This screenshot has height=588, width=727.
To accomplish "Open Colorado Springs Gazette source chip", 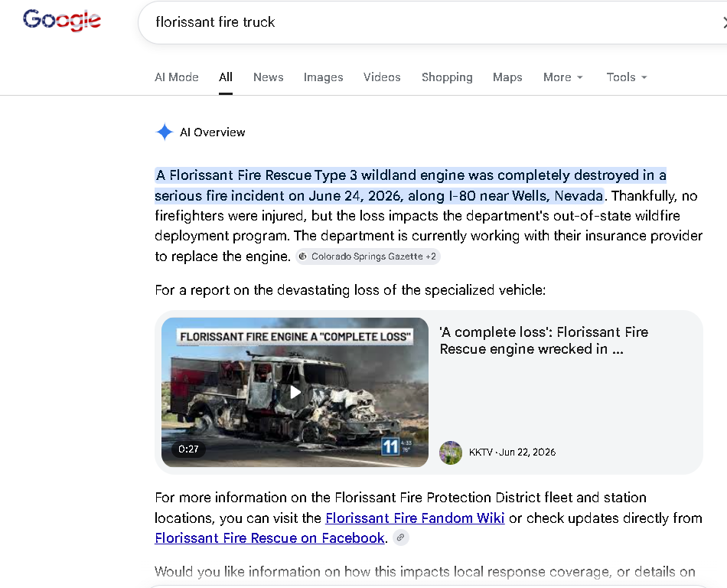I will point(368,256).
